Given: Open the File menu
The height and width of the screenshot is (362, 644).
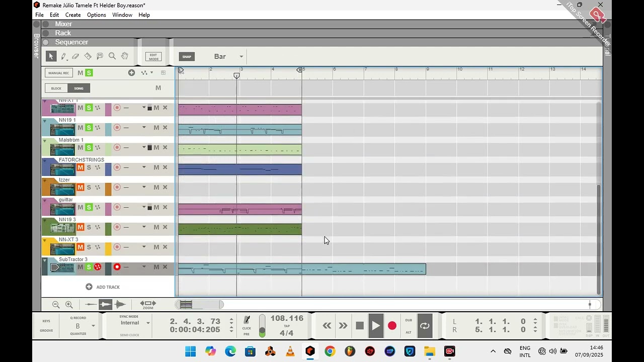Looking at the screenshot, I should pyautogui.click(x=39, y=15).
